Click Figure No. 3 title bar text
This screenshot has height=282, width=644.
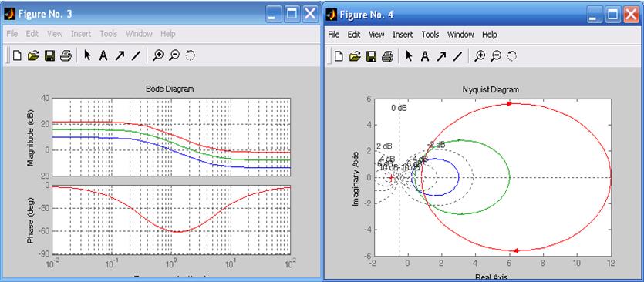coord(46,15)
